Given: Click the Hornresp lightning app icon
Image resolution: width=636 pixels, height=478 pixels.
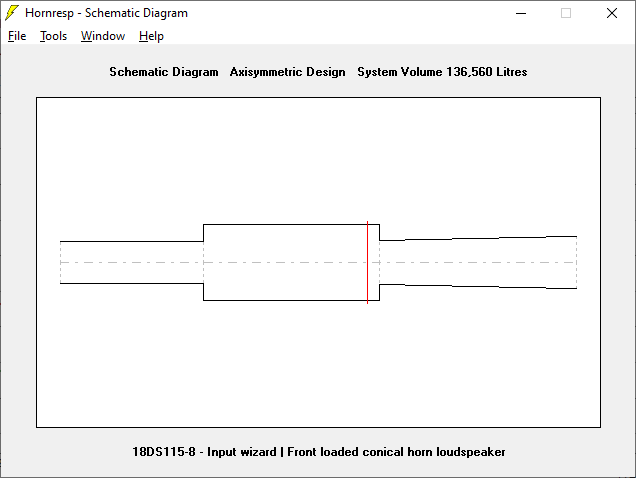Looking at the screenshot, I should [x=12, y=13].
